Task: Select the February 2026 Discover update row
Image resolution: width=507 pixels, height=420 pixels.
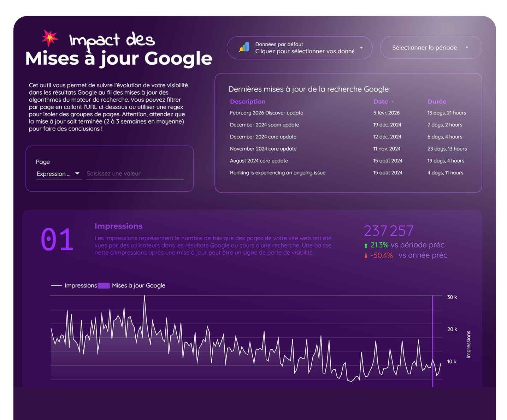Action: click(266, 113)
